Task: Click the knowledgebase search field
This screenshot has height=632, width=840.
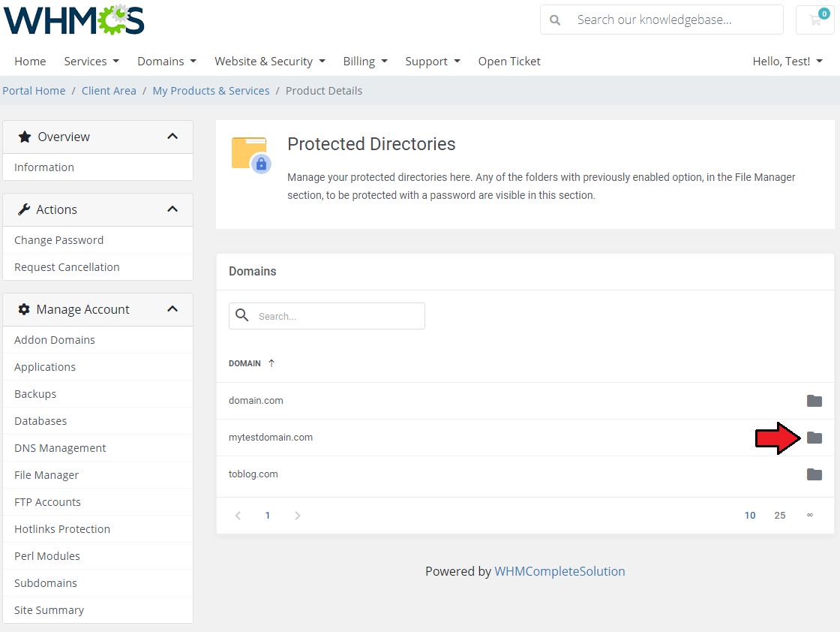Action: point(661,20)
